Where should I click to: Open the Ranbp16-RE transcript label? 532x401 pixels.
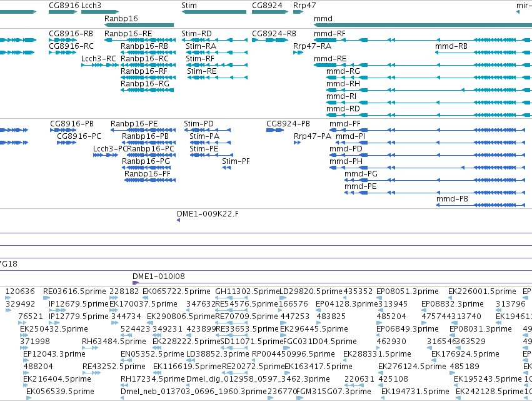[x=128, y=34]
